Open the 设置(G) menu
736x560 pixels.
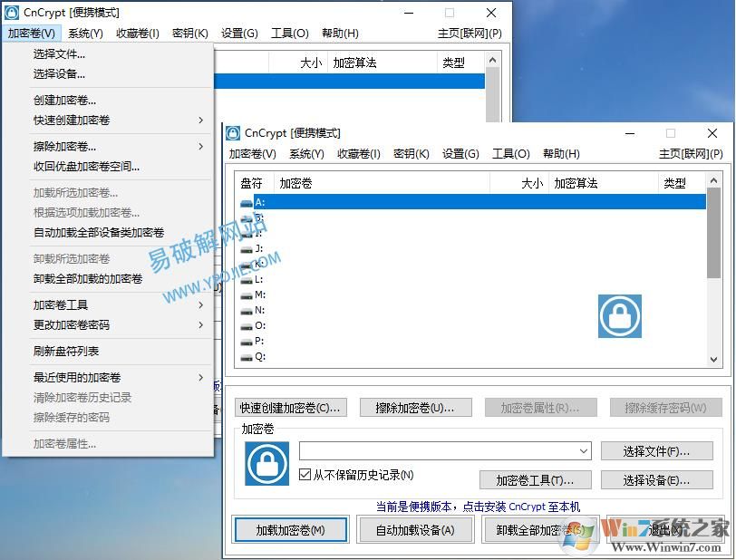point(460,154)
